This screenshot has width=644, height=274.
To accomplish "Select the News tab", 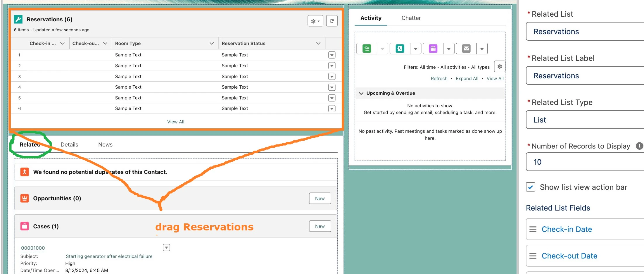I will tap(105, 144).
